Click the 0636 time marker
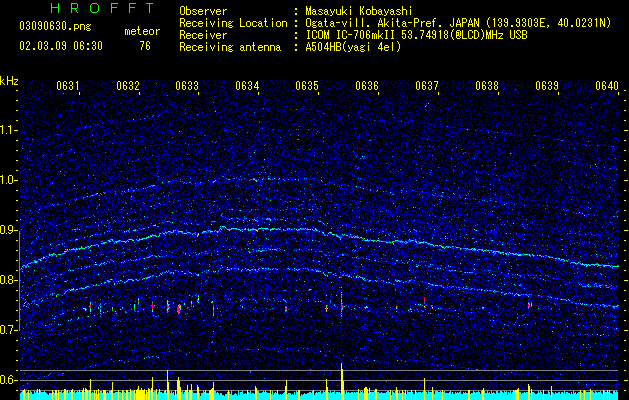The height and width of the screenshot is (400, 629). [x=367, y=86]
